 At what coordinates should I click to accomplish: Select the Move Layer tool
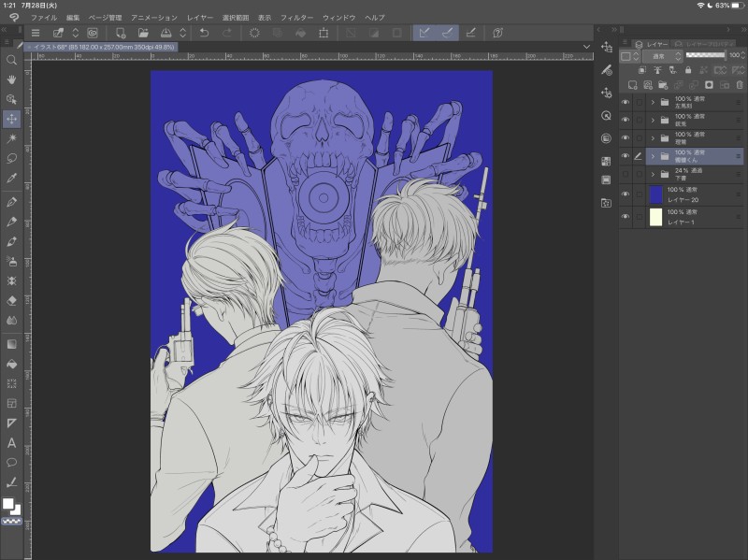(x=11, y=119)
